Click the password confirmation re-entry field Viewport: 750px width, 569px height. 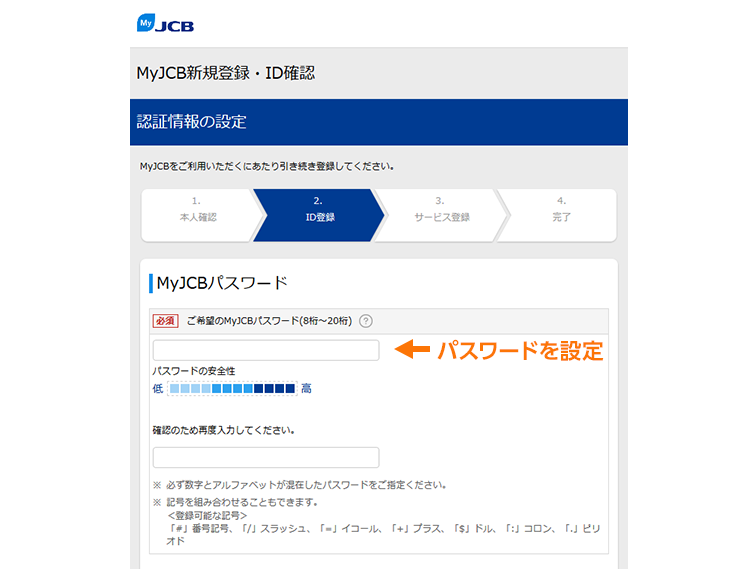(266, 458)
